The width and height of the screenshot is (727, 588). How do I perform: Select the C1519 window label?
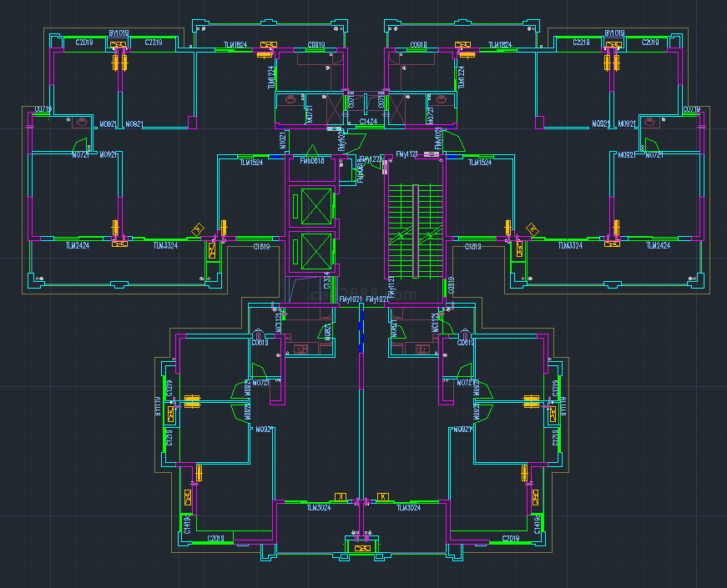[x=261, y=246]
